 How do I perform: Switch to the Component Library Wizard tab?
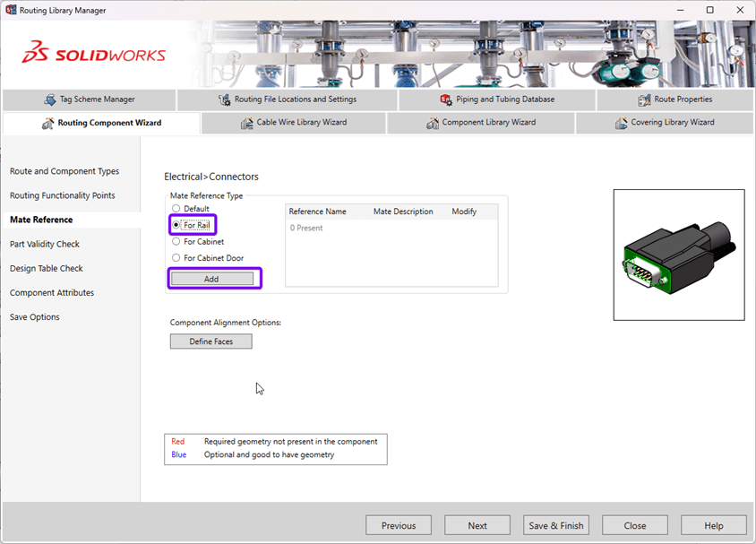tap(481, 123)
